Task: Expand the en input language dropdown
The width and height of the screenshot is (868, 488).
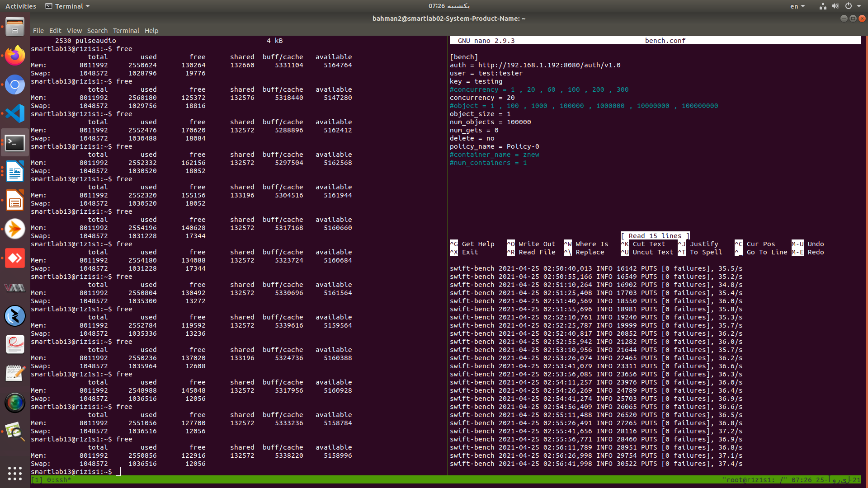Action: point(797,6)
